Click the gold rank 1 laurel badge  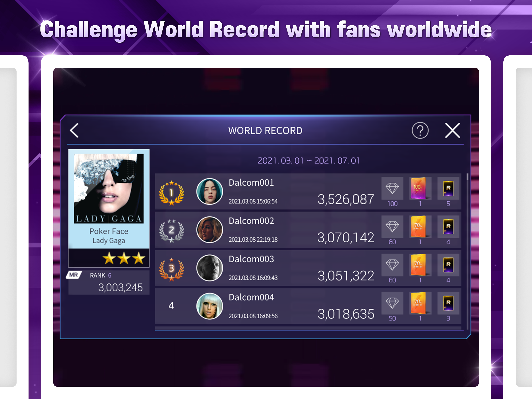coord(172,193)
